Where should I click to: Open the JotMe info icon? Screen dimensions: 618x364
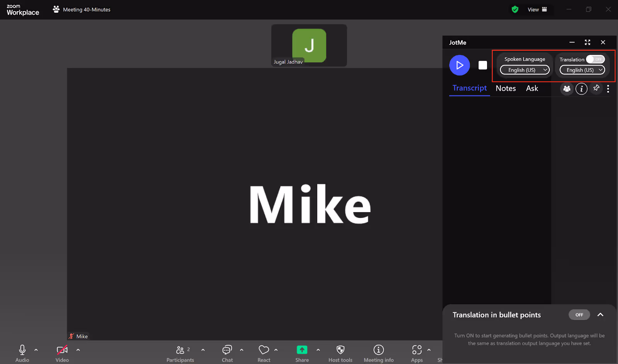click(x=581, y=89)
